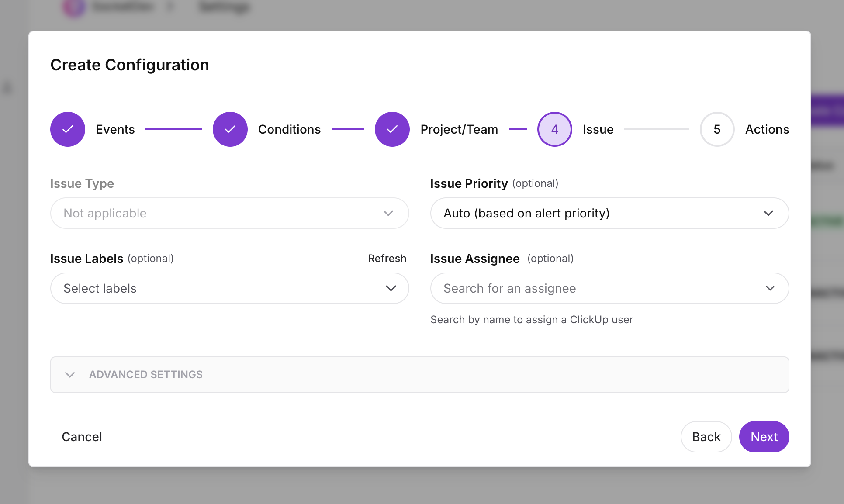Click the chevron beside Advanced Settings
Screen dimensions: 844x504
click(70, 375)
